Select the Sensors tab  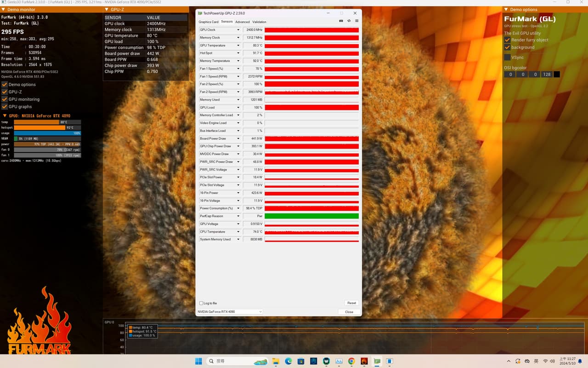[x=227, y=22]
